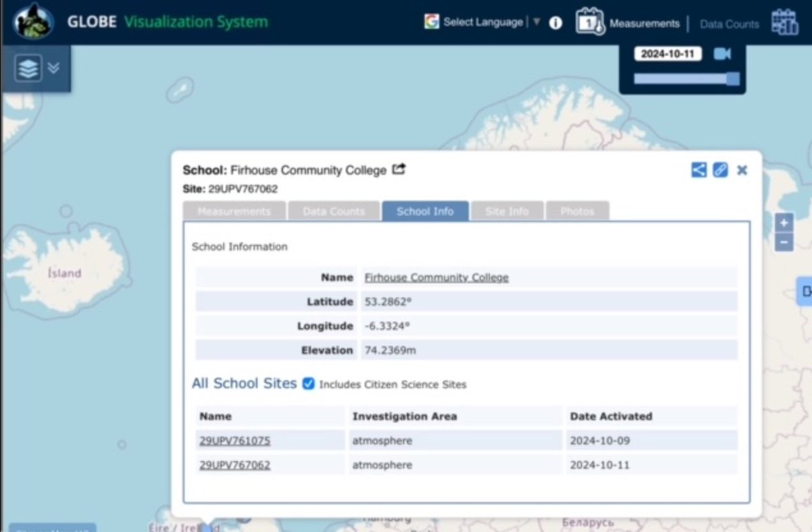
Task: Open the info circle icon
Action: 556,23
